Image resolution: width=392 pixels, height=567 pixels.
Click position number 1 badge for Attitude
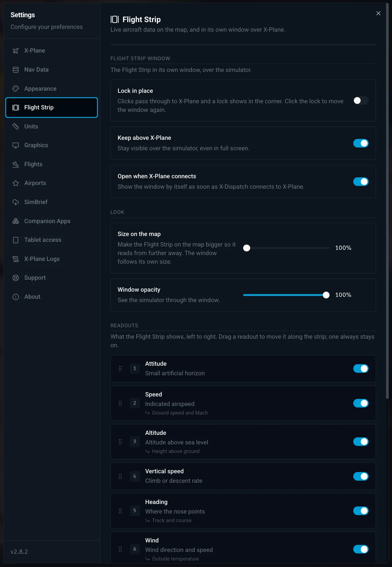pyautogui.click(x=135, y=368)
